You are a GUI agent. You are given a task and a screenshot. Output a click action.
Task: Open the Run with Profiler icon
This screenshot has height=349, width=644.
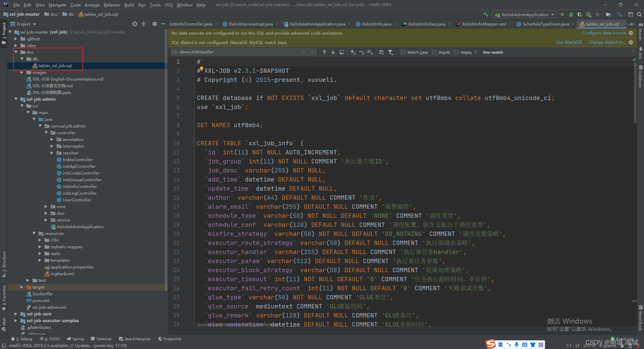pos(589,14)
